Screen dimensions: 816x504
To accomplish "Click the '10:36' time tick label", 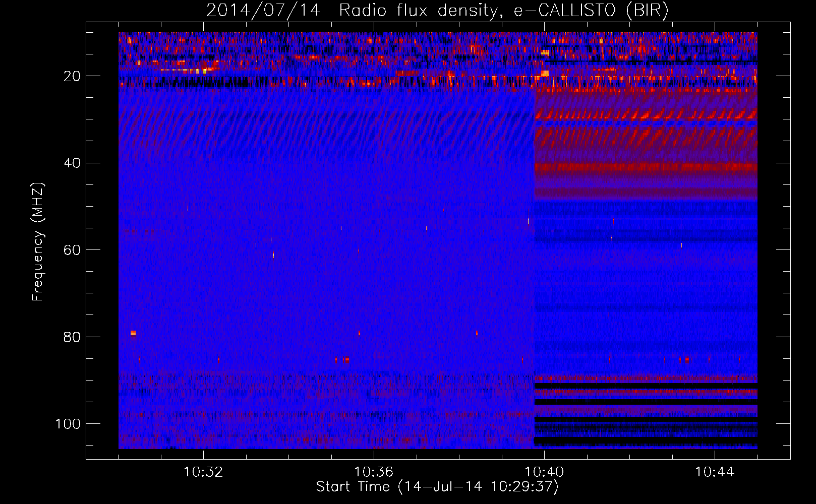I will pos(374,472).
